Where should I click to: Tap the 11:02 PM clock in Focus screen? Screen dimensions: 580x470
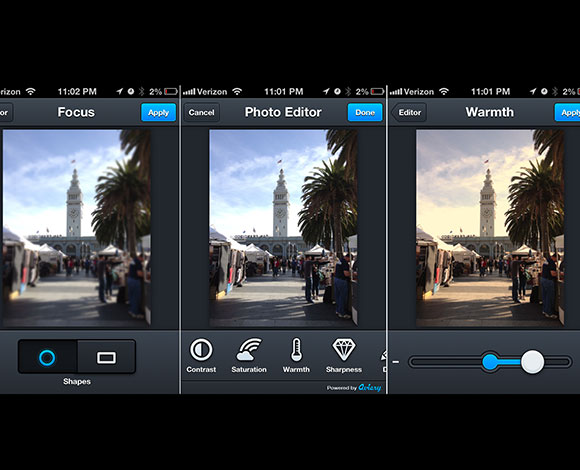tap(77, 91)
